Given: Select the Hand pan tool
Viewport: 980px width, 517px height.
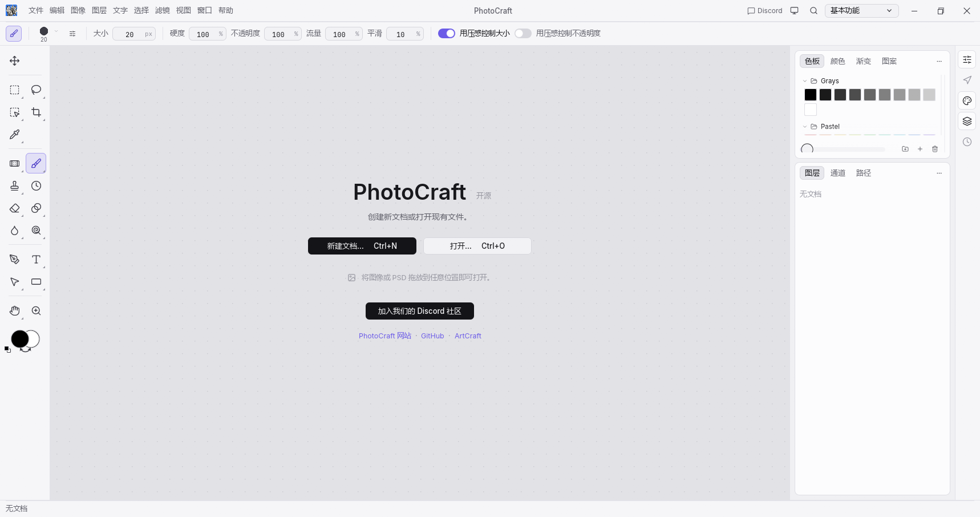Looking at the screenshot, I should tap(15, 311).
